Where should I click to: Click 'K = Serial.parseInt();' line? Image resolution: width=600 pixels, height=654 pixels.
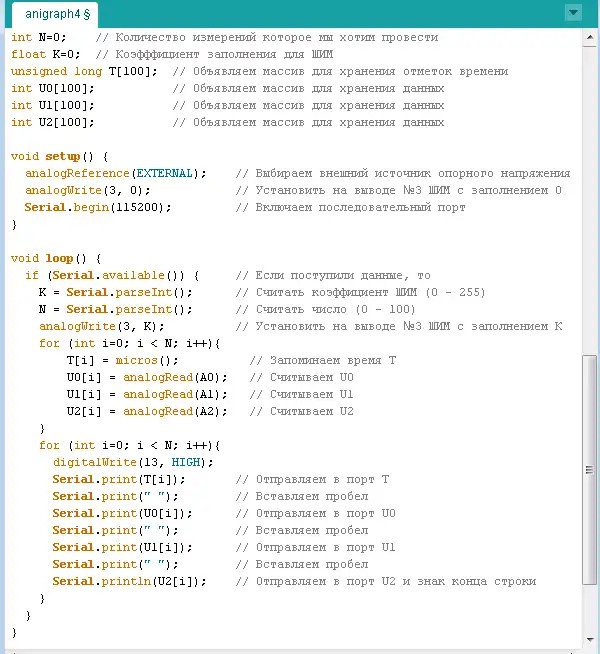click(115, 293)
